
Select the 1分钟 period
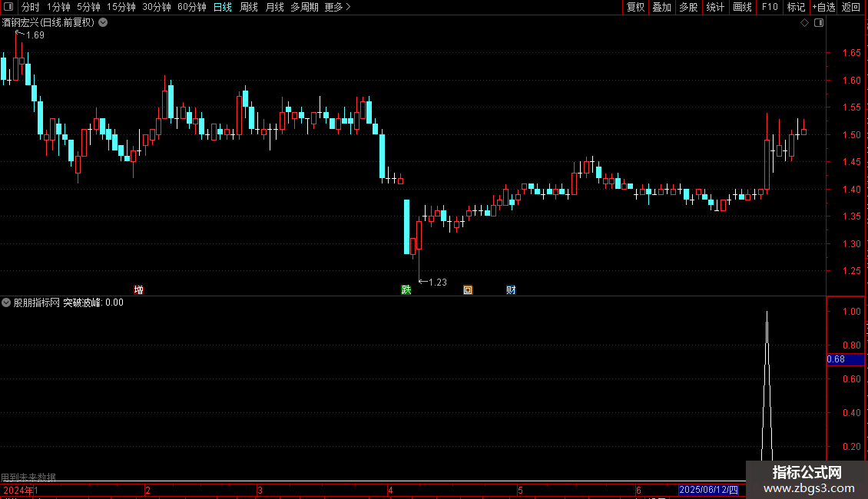click(58, 7)
